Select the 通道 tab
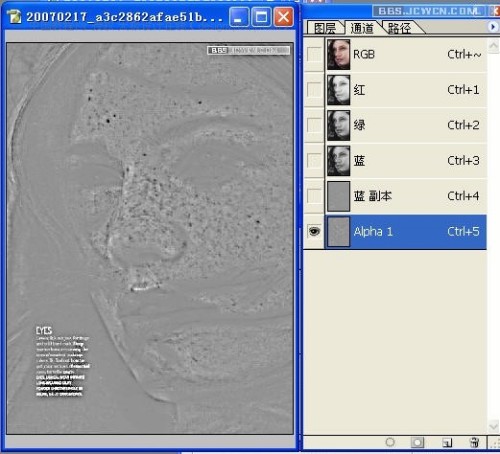The width and height of the screenshot is (500, 454). point(363,28)
